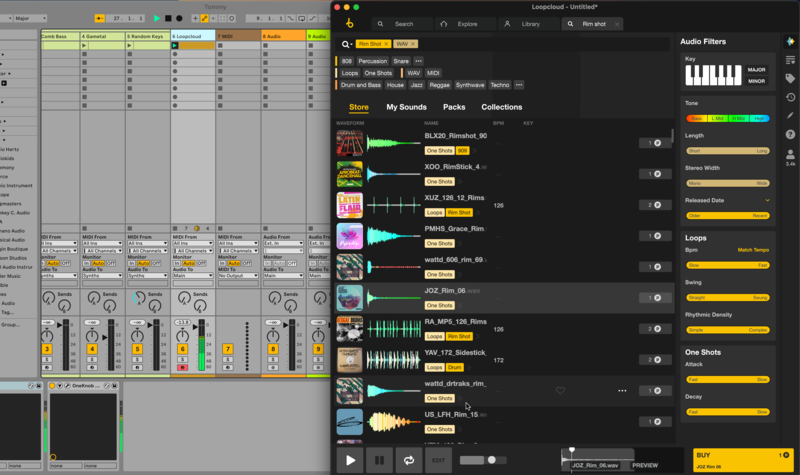The width and height of the screenshot is (800, 475).
Task: Open more options for wattd_drtraks_rim sample
Action: (x=622, y=391)
